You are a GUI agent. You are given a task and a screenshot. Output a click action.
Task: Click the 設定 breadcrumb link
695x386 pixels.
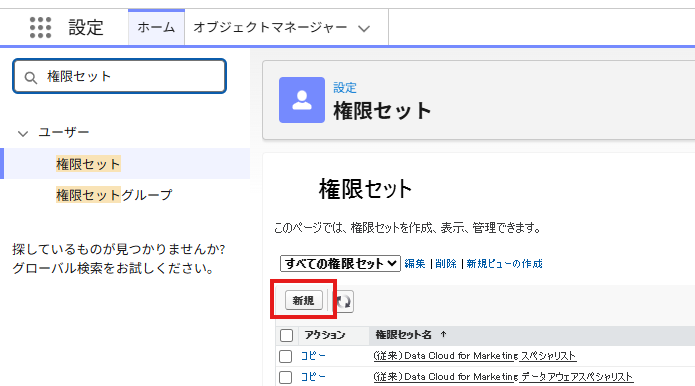pyautogui.click(x=345, y=88)
